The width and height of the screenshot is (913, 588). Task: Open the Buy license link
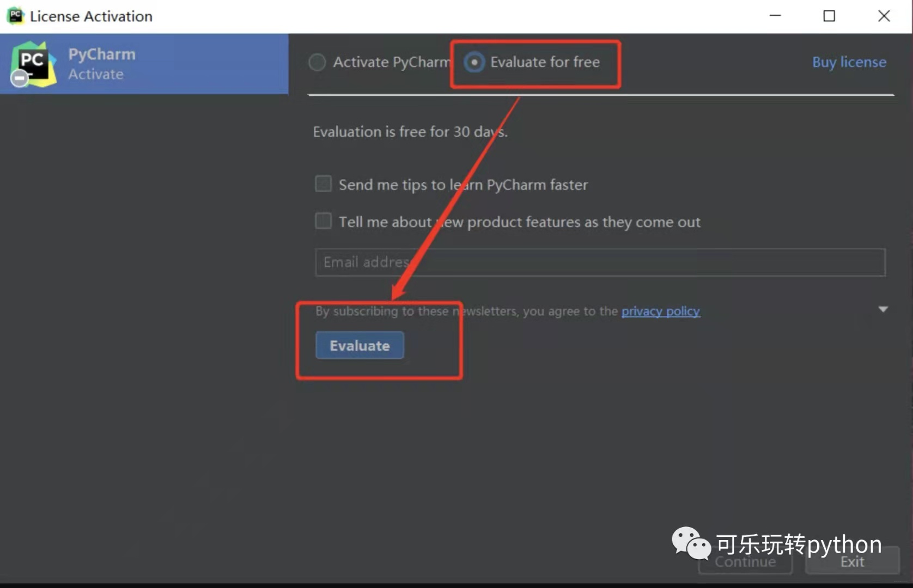click(x=849, y=62)
